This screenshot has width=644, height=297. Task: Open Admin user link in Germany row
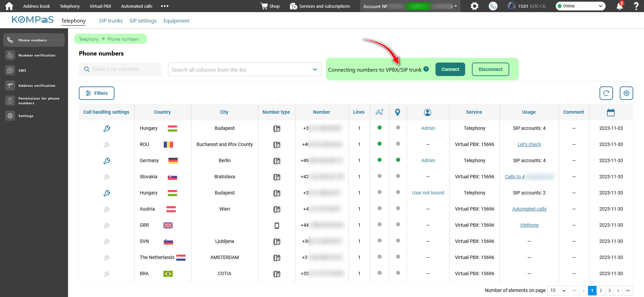pos(428,160)
